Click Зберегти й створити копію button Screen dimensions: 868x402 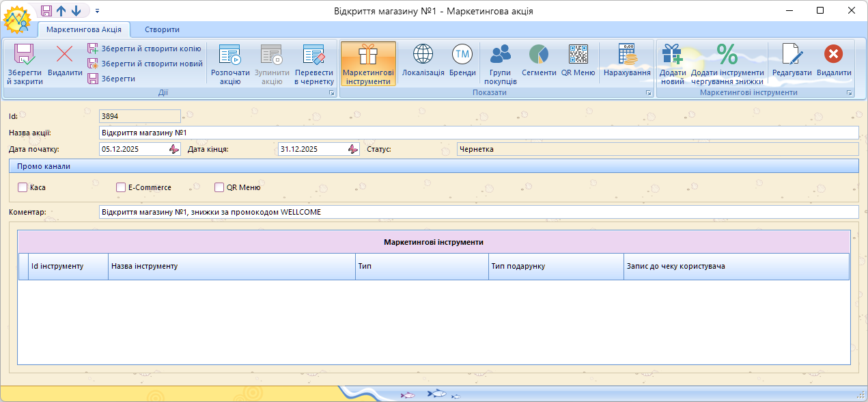click(144, 49)
